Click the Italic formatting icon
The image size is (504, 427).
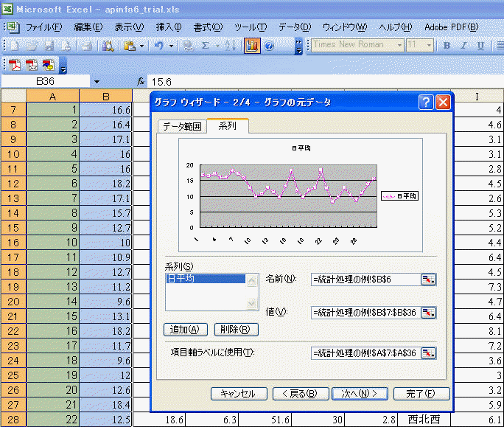click(465, 46)
